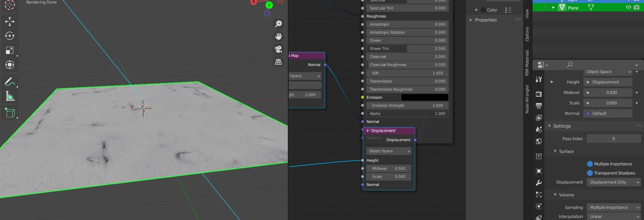Image resolution: width=644 pixels, height=220 pixels.
Task: Expand the Properties panel in sidebar
Action: point(471,20)
